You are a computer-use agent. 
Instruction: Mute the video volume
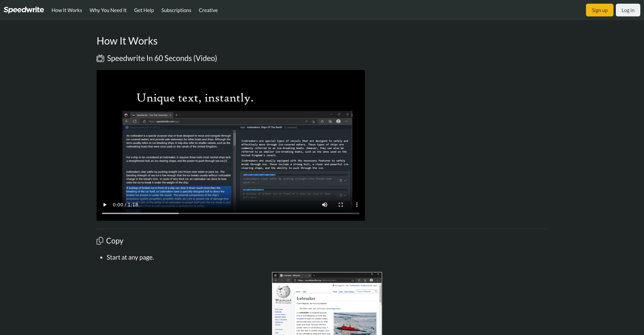(x=325, y=205)
